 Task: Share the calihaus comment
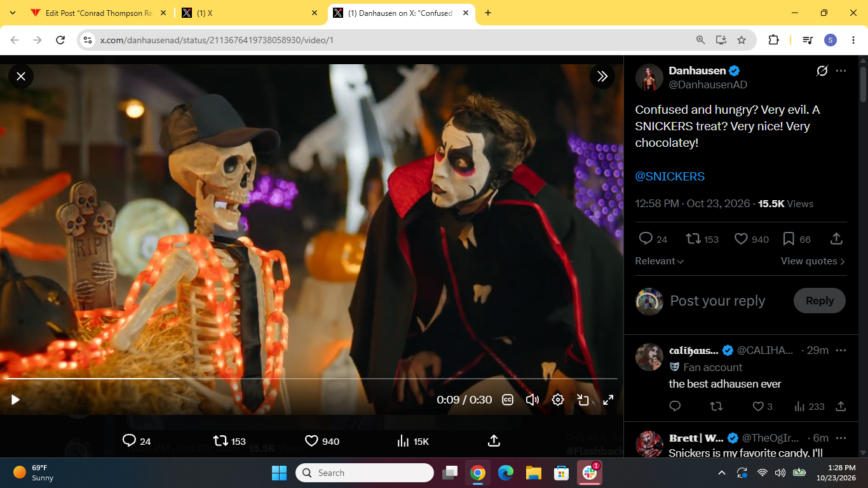(x=840, y=406)
